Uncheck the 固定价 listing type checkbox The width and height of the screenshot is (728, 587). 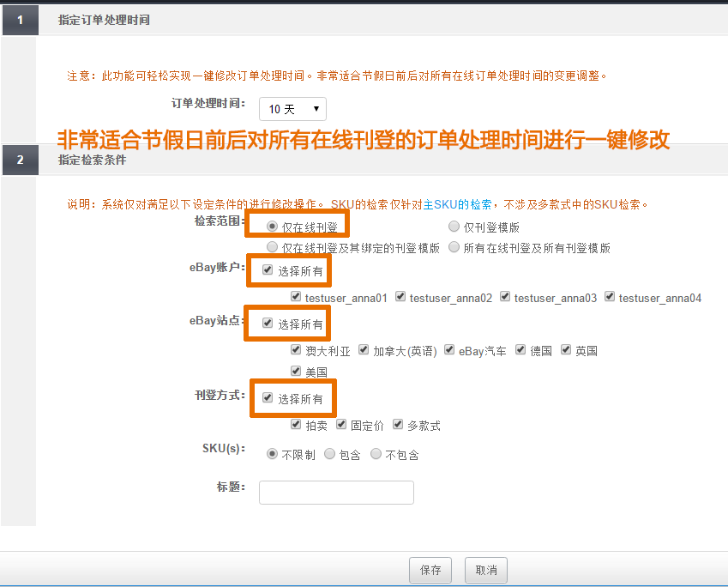(x=341, y=424)
